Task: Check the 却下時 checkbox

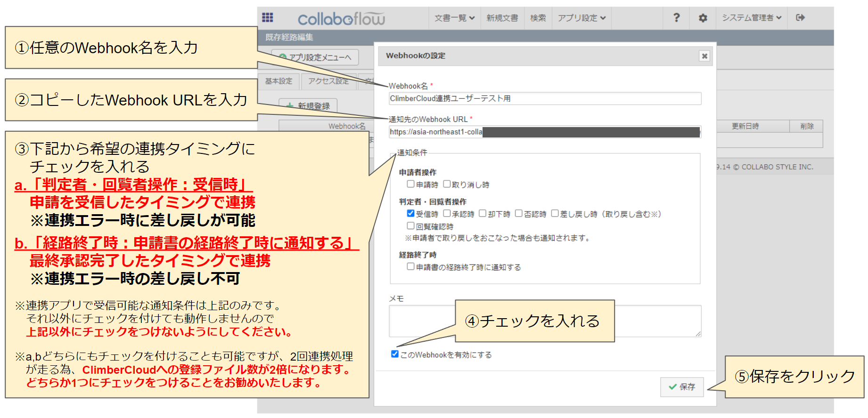Action: coord(482,213)
